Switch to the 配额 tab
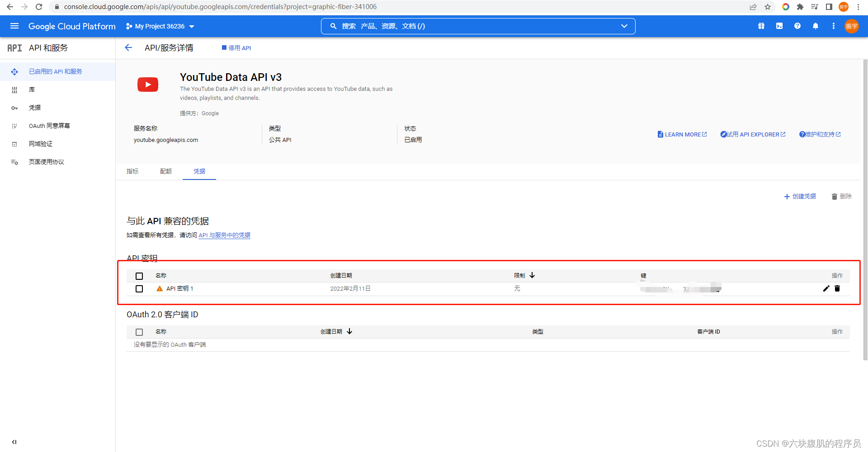868x452 pixels. tap(166, 171)
